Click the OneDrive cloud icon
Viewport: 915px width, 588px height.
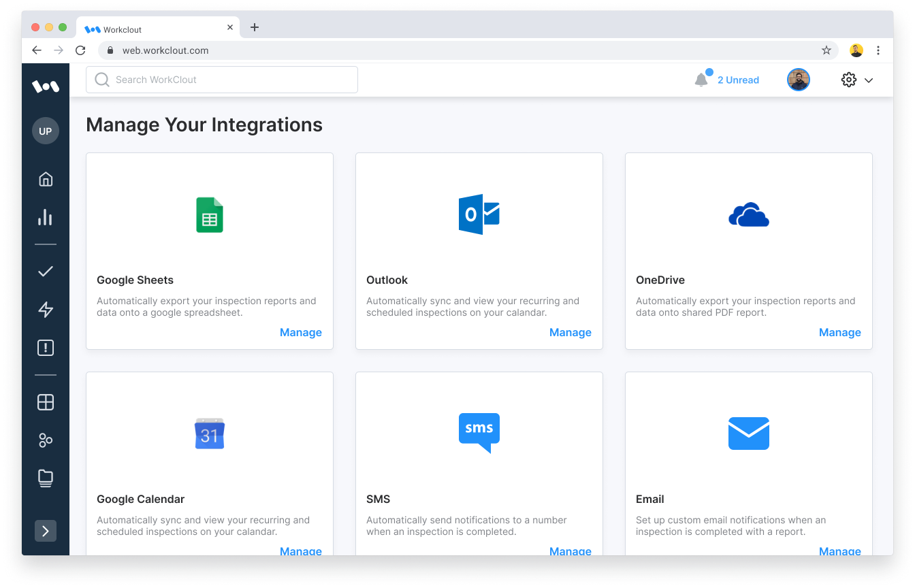click(749, 214)
